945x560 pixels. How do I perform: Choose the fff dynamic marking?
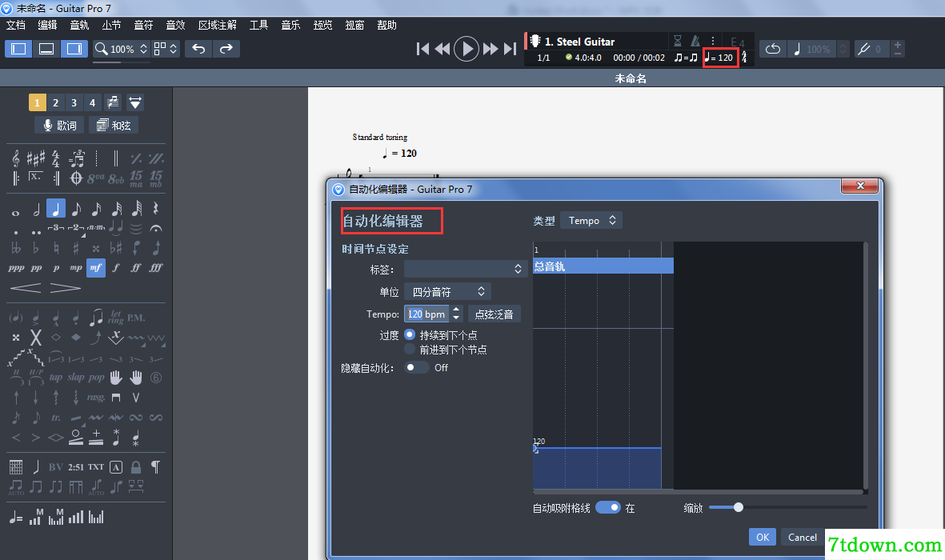(x=155, y=268)
